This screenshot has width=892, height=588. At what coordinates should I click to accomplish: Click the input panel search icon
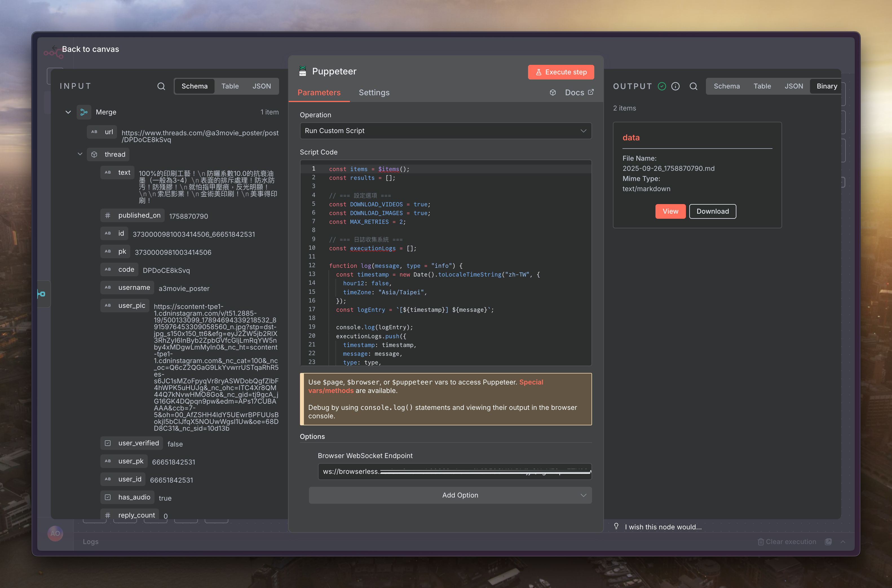coord(161,86)
